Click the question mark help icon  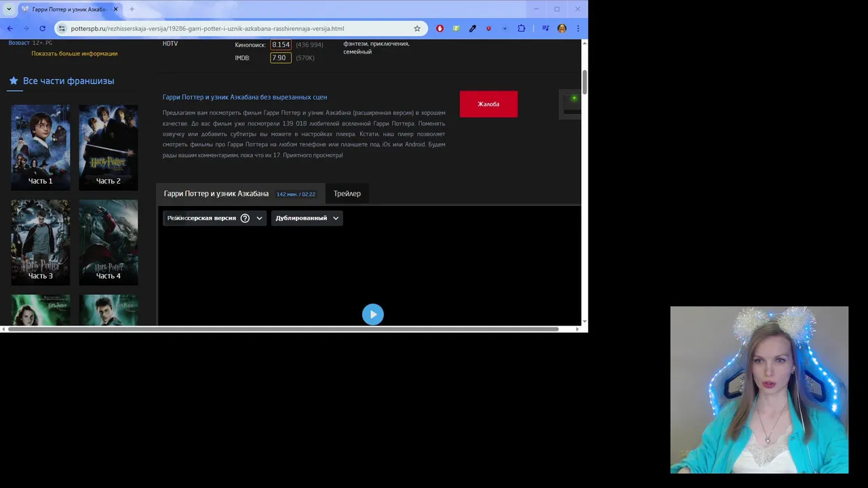(245, 218)
